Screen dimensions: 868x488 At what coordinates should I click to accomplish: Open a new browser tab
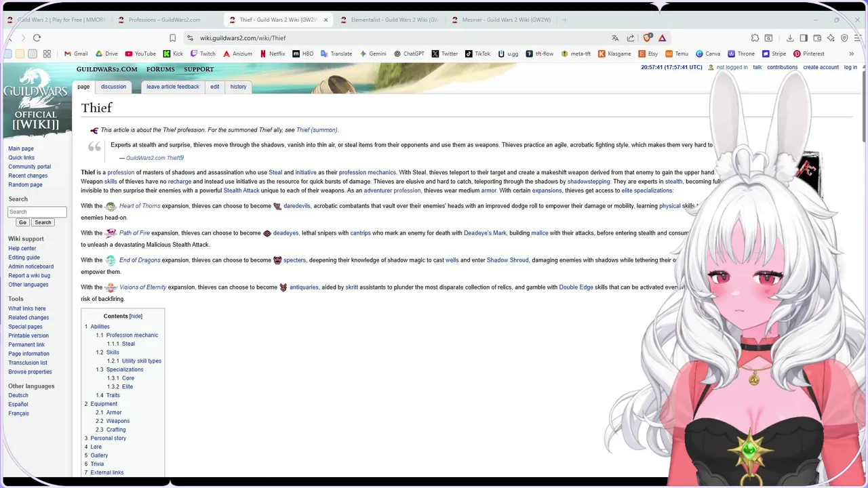tap(565, 20)
